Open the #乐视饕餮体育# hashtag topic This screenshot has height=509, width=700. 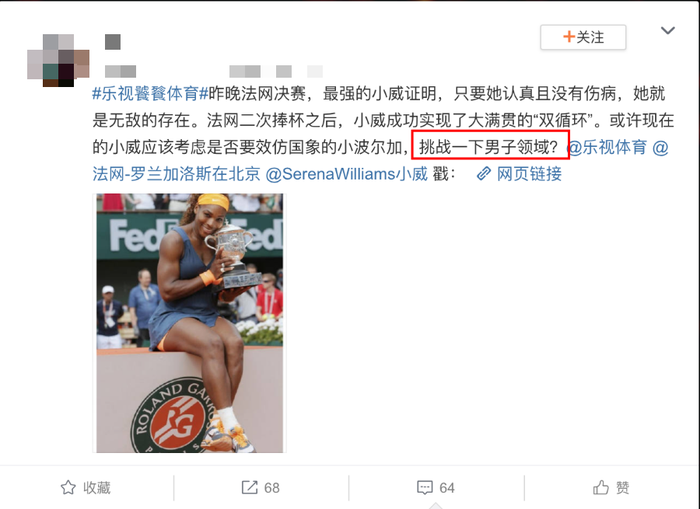150,93
